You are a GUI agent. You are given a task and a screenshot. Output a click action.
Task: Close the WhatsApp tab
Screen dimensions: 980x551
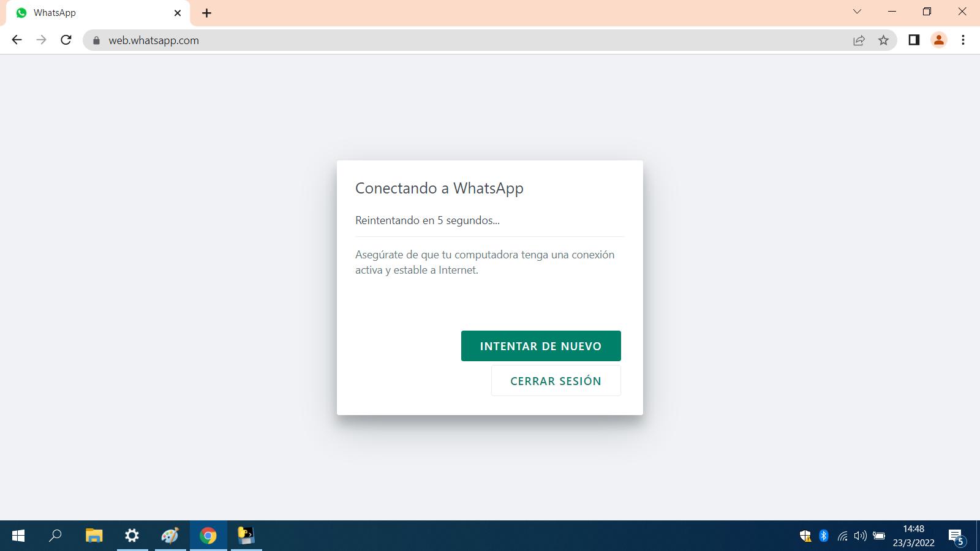tap(178, 13)
